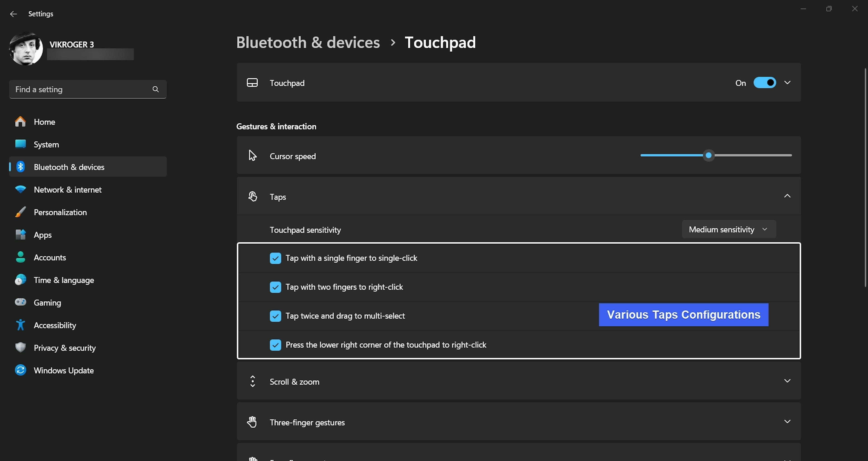Click the Privacy & security shield icon

tap(20, 347)
